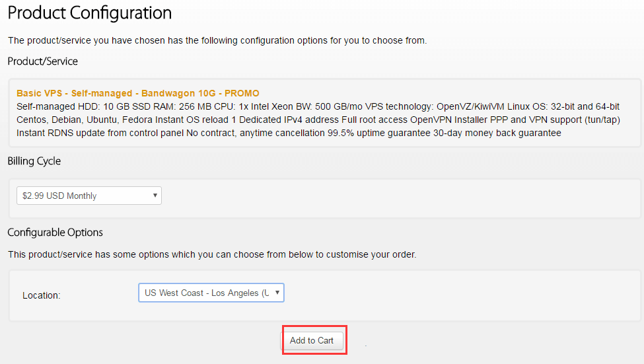Open the $2.99 USD Monthly billing dropdown
644x364 pixels.
[89, 196]
